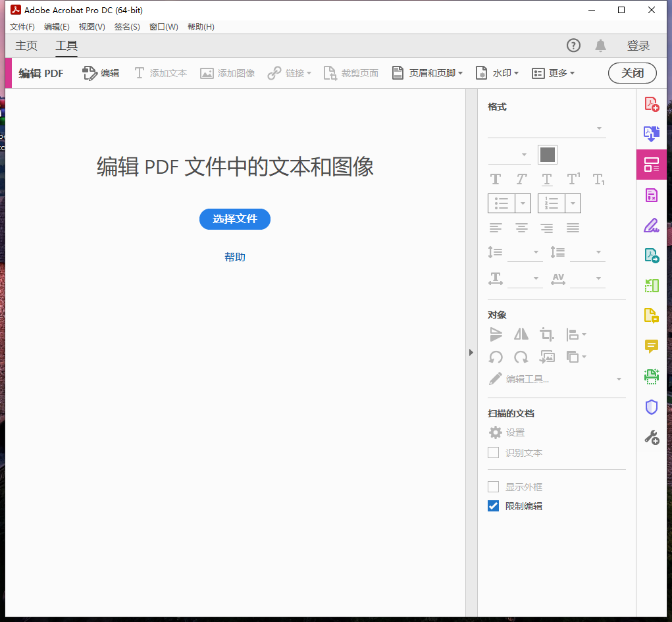Select the 添加文本 toolbar item

tap(160, 73)
